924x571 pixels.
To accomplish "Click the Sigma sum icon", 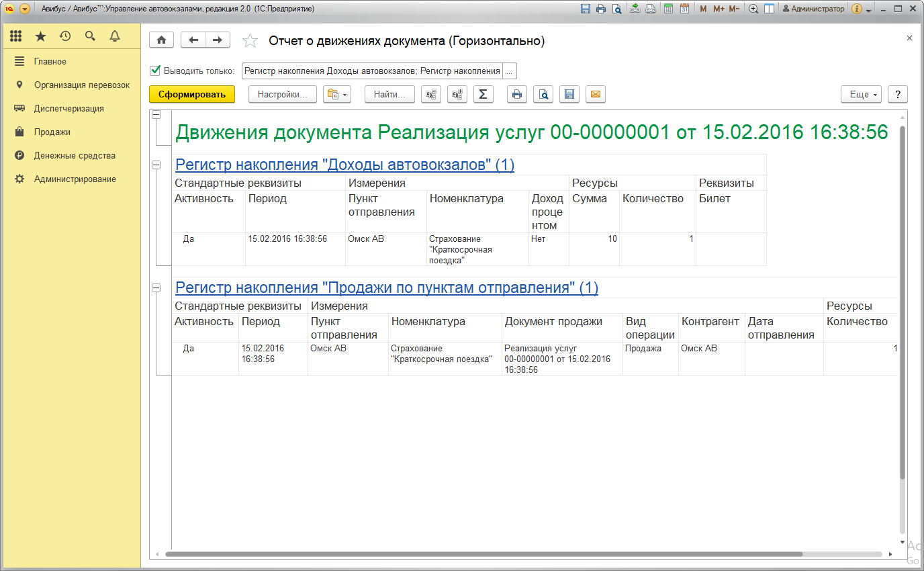I will [483, 95].
